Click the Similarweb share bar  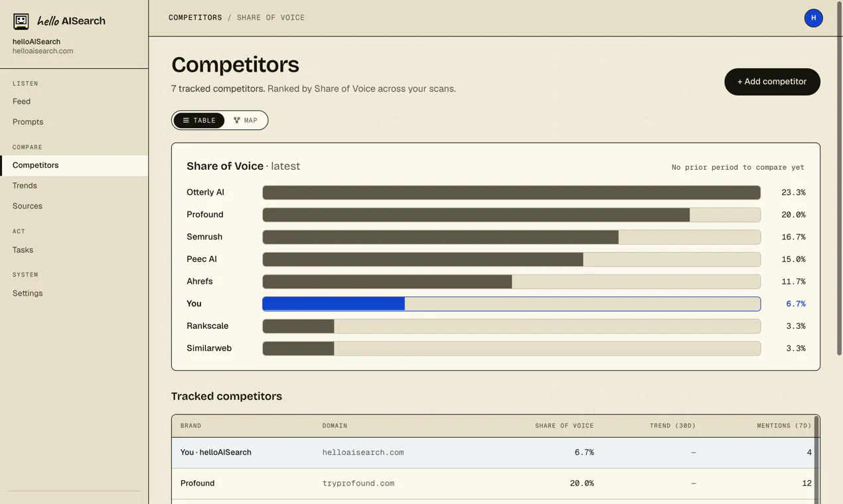(511, 348)
